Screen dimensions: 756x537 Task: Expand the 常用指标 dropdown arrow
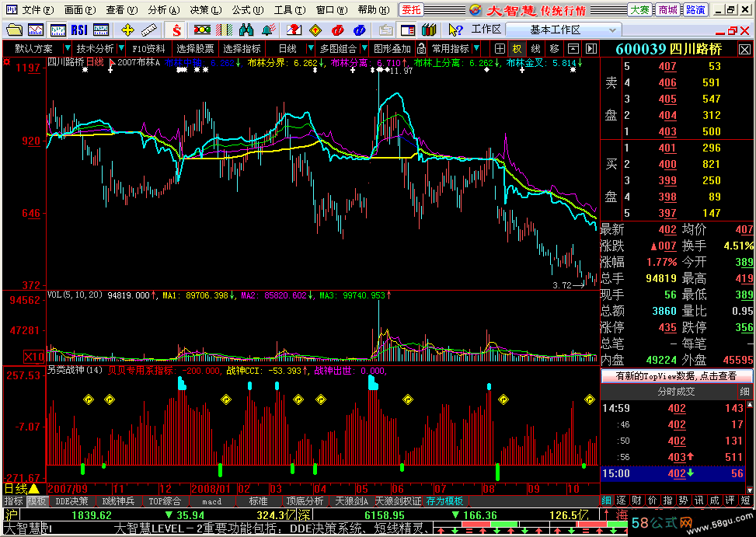476,48
